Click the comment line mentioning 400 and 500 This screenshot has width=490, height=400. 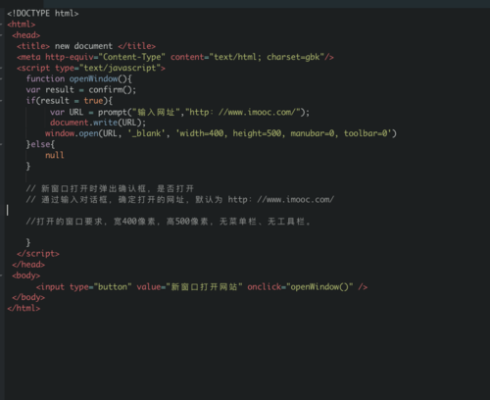(x=168, y=221)
